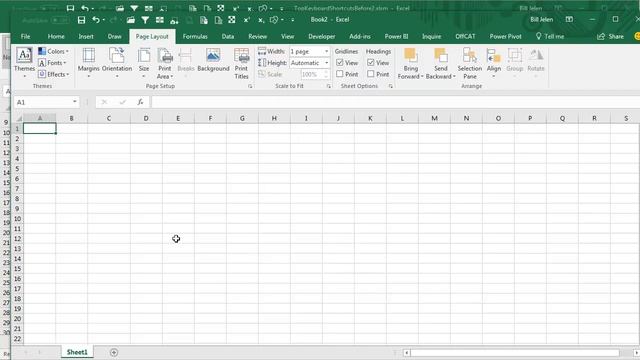Viewport: 640px width, 360px height.
Task: Open the Orientation options
Action: coord(117,63)
